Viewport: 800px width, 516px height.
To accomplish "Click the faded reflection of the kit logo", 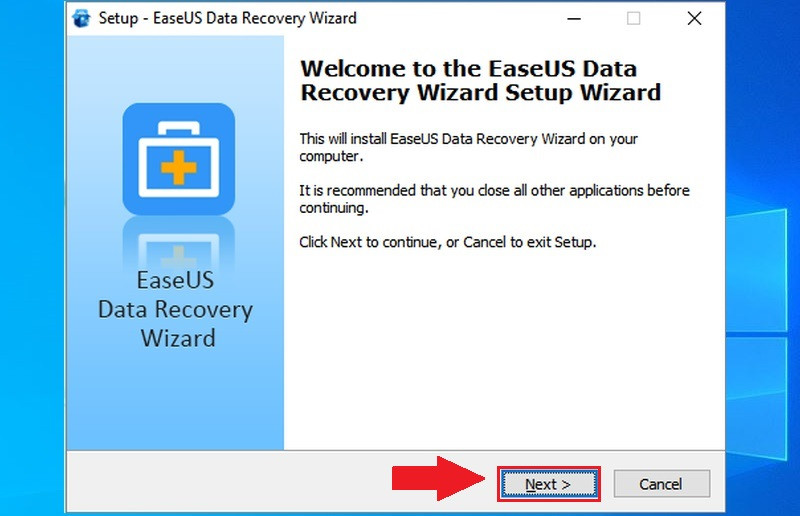I will tap(179, 242).
